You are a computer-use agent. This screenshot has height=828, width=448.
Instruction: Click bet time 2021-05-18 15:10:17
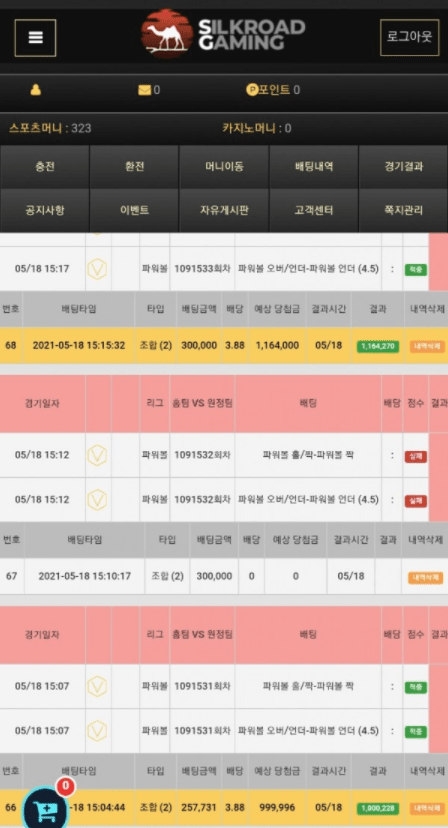[85, 576]
